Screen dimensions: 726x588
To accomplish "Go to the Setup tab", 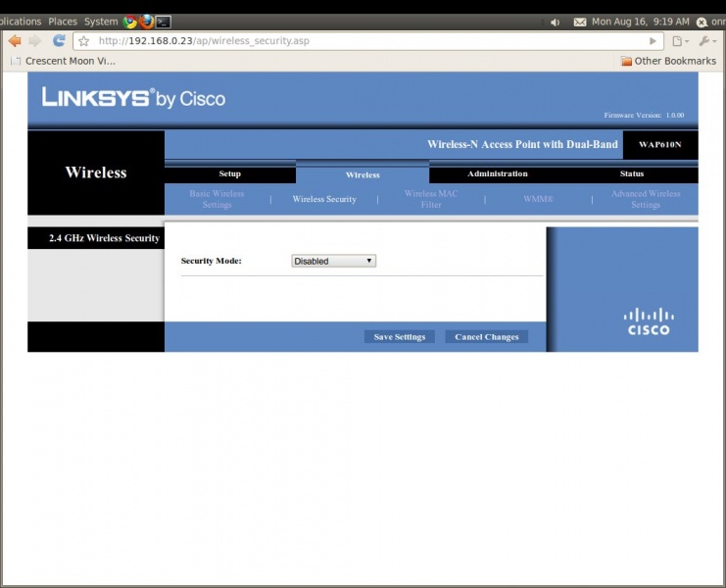I will coord(229,173).
